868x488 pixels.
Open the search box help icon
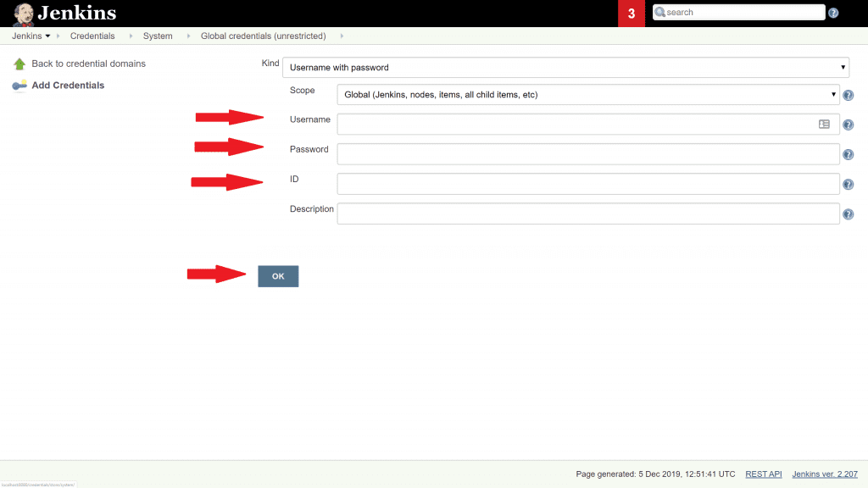pyautogui.click(x=833, y=13)
